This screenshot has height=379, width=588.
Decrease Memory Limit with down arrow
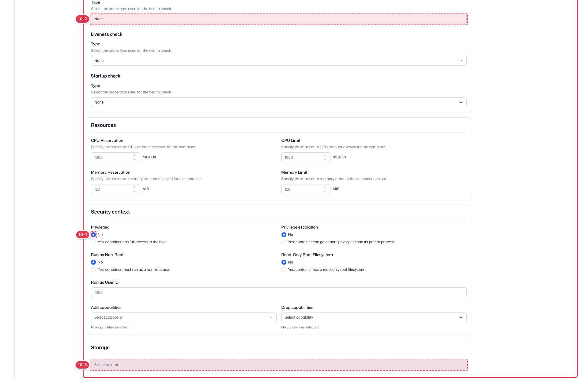point(325,191)
